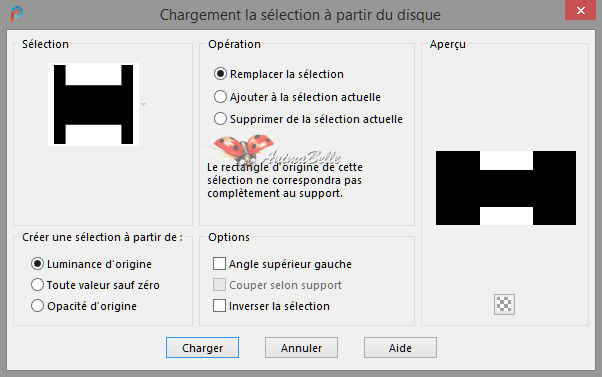This screenshot has width=602, height=377.
Task: Click the dialog title bar text
Action: [300, 15]
